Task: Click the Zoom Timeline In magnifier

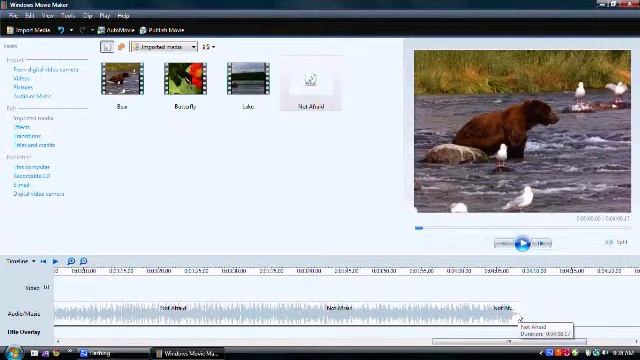Action: click(x=71, y=261)
